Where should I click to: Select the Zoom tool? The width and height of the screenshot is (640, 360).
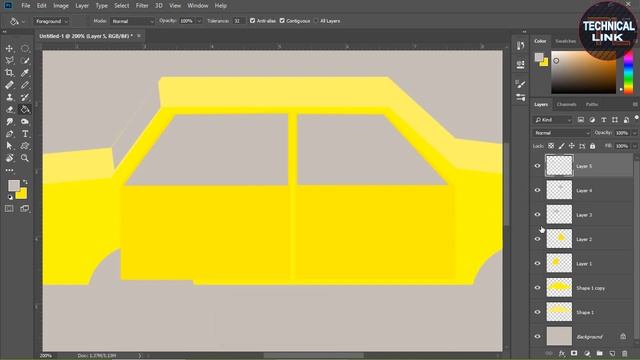[x=25, y=158]
